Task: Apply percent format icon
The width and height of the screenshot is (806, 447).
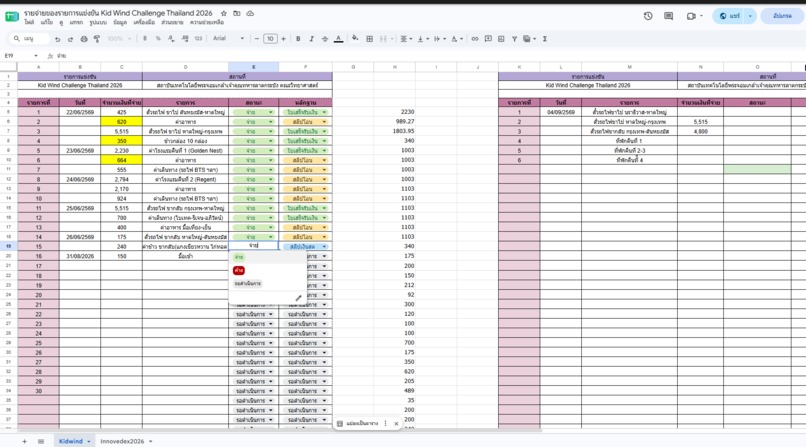Action: pos(158,39)
